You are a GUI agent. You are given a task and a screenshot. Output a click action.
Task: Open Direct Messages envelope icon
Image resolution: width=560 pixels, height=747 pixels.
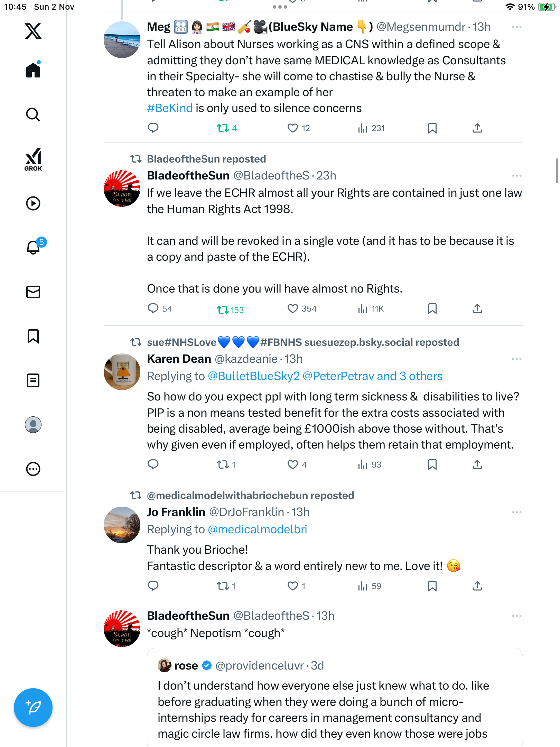(33, 292)
